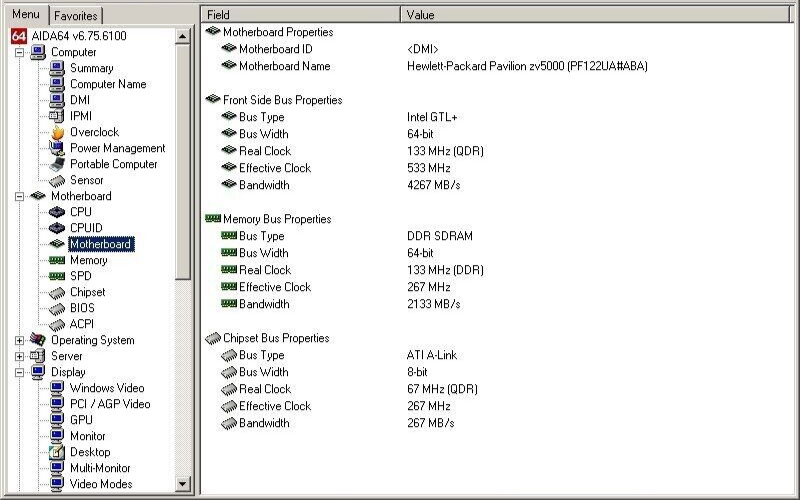Click the GPU monitor icon
Screen dimensions: 800x500
57,420
